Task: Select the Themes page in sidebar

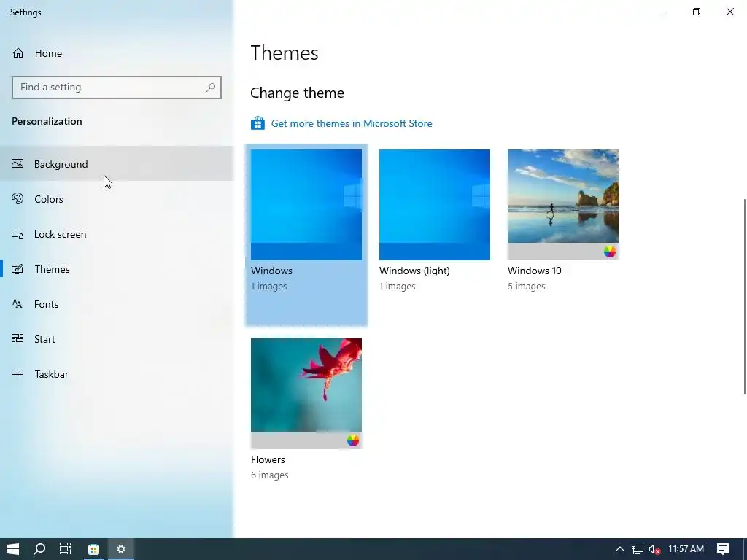Action: click(117, 269)
